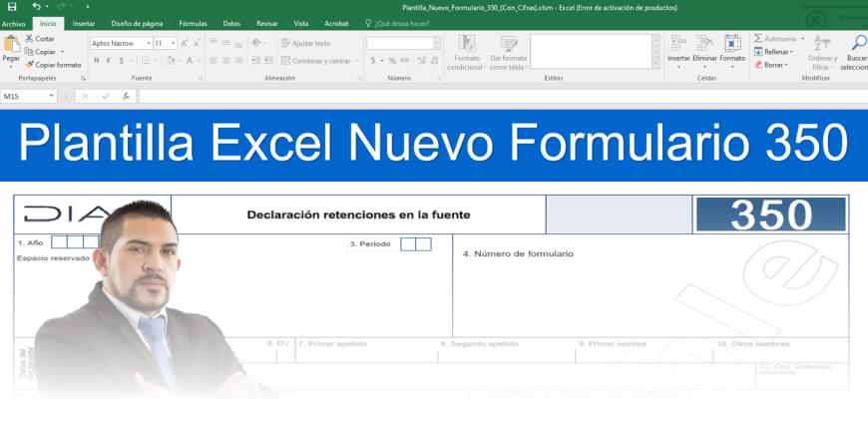Toggle bold (N) formatting
Screen dimensions: 868x431
[97, 60]
